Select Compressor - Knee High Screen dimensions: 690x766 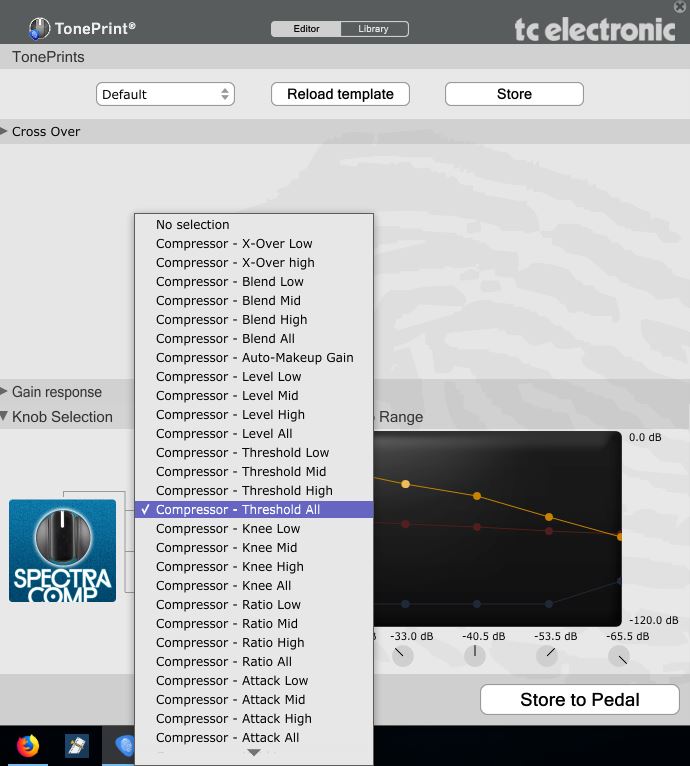(254, 567)
